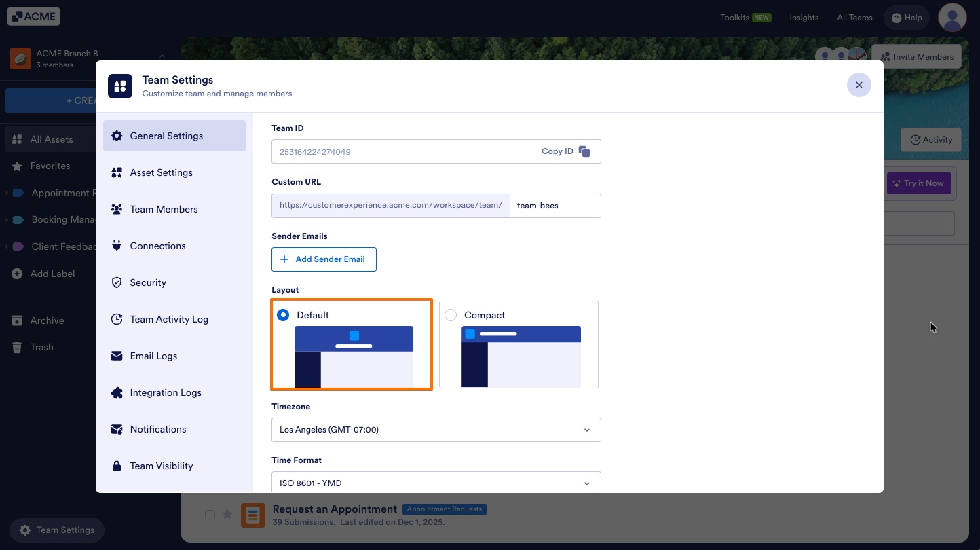Select the Compact layout preview thumbnail
The width and height of the screenshot is (980, 550).
click(521, 356)
